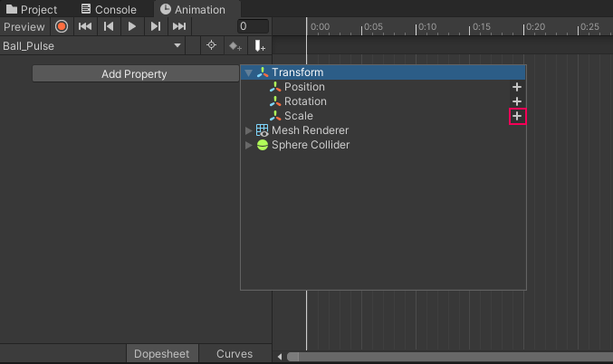Expand the Mesh Renderer component
Viewport: 613px width, 364px height.
[249, 130]
